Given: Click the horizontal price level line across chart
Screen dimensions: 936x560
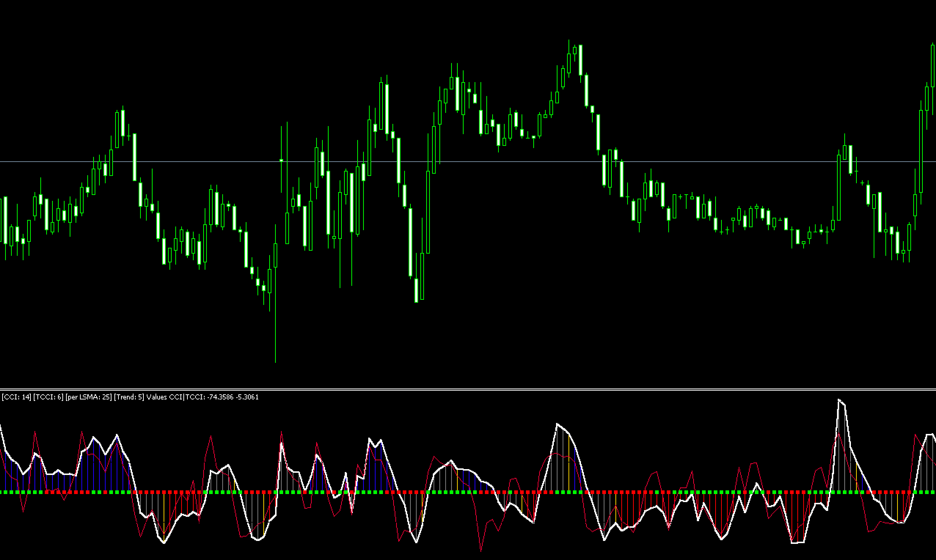Looking at the screenshot, I should [x=468, y=162].
